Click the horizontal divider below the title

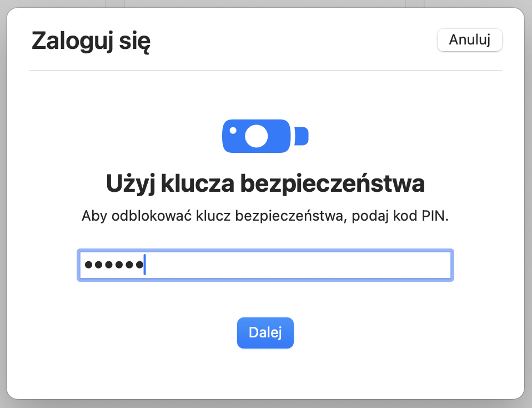pos(265,71)
